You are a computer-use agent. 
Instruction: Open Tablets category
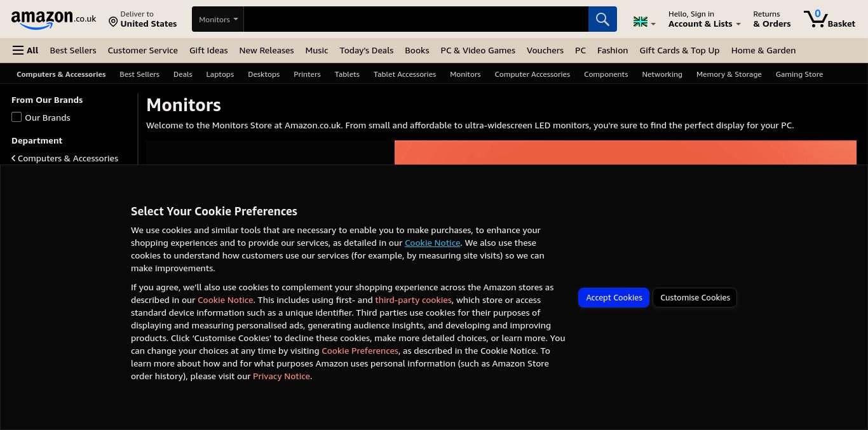click(x=347, y=74)
